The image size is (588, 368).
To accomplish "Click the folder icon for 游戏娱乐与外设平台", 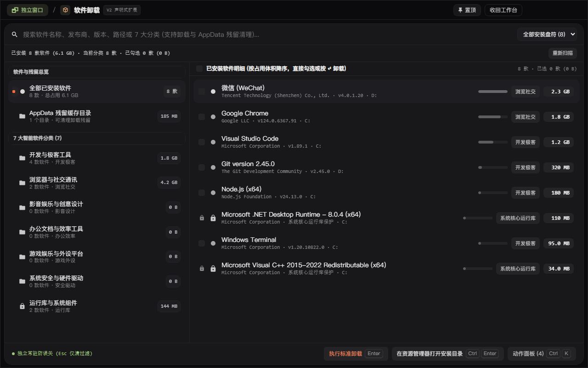I will coord(22,257).
